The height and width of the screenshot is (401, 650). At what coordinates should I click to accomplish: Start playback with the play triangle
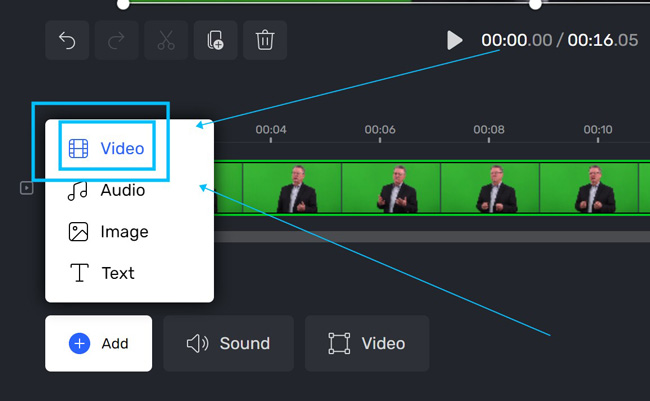[x=455, y=40]
